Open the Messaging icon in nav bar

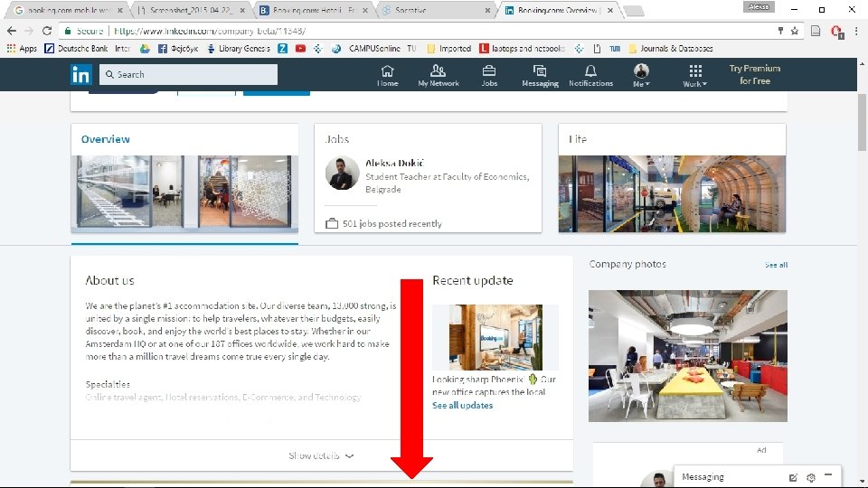pos(540,76)
